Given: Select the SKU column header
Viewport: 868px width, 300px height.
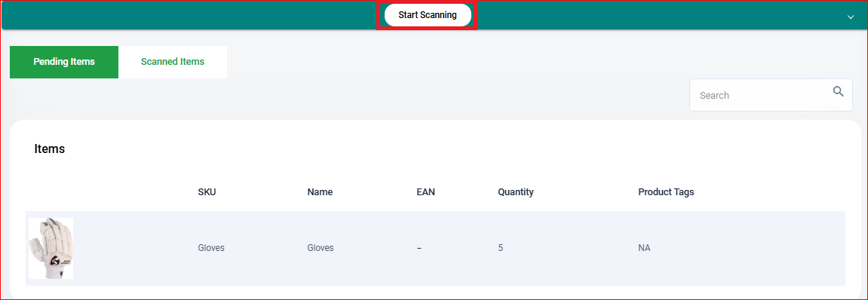Looking at the screenshot, I should coord(207,192).
